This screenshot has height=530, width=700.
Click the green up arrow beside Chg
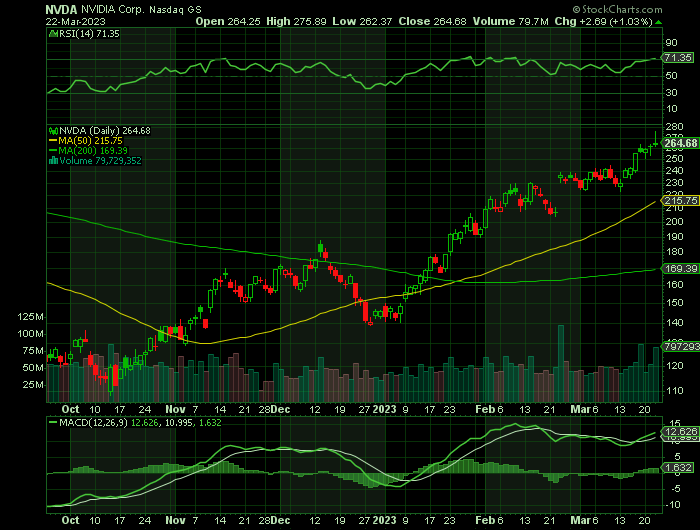coord(659,22)
